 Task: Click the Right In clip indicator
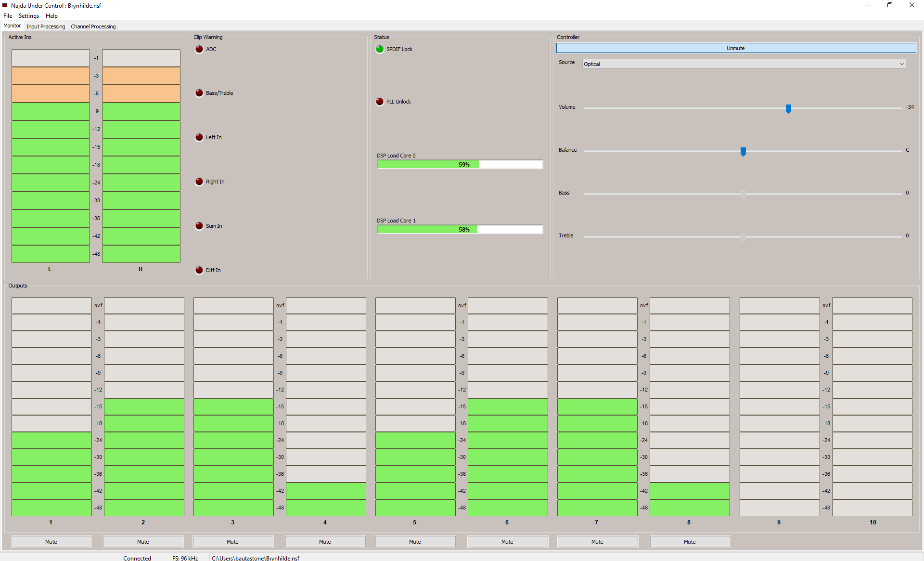click(199, 182)
